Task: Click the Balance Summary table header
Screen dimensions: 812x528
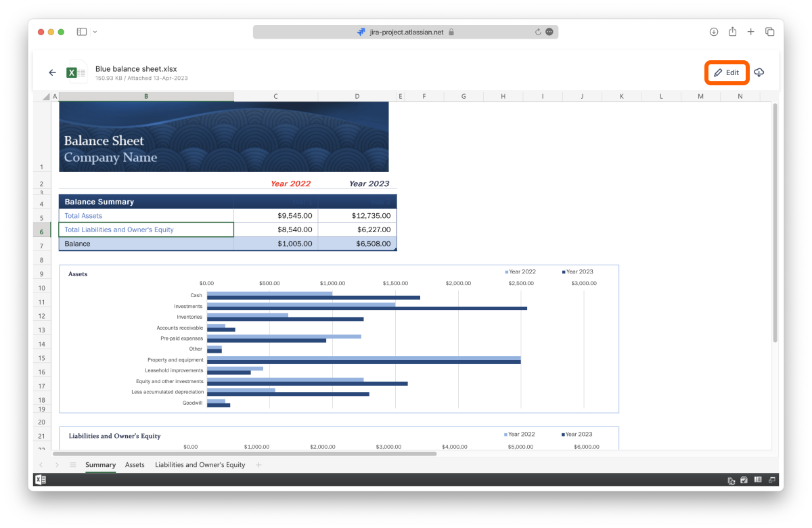Action: pyautogui.click(x=227, y=202)
